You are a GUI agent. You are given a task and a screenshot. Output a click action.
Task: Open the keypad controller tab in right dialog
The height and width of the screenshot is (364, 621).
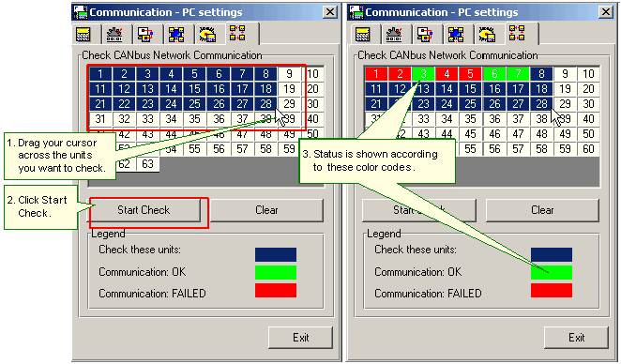tap(363, 35)
